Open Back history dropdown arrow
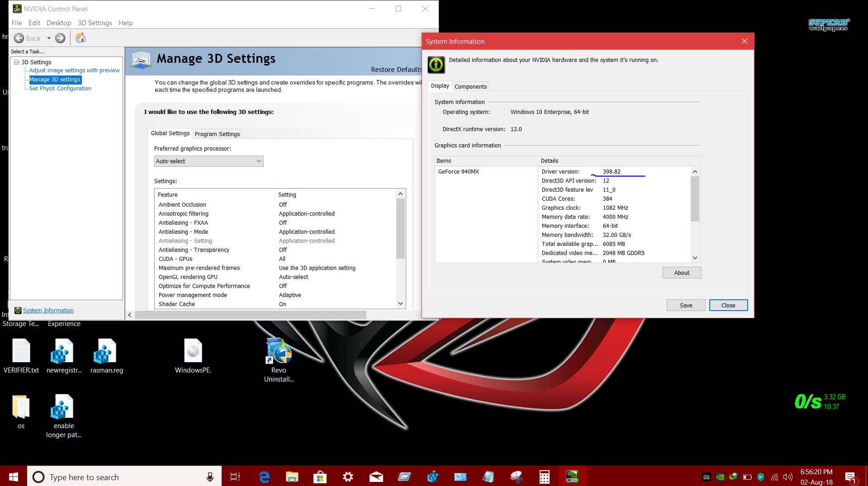The height and width of the screenshot is (486, 868). [49, 38]
